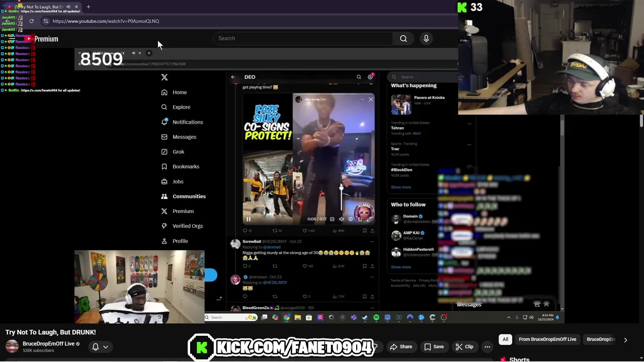Show more under Who to follow
644x362 pixels.
coord(401,267)
